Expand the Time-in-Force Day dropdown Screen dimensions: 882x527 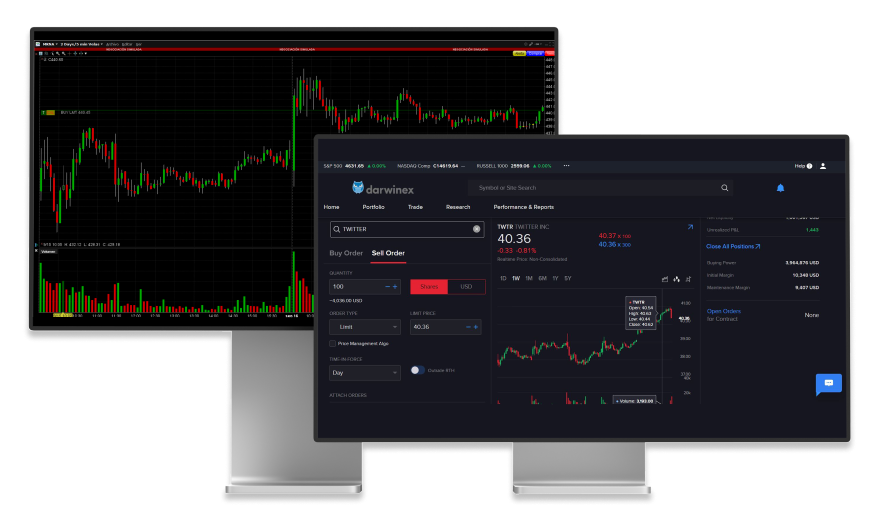tap(365, 373)
